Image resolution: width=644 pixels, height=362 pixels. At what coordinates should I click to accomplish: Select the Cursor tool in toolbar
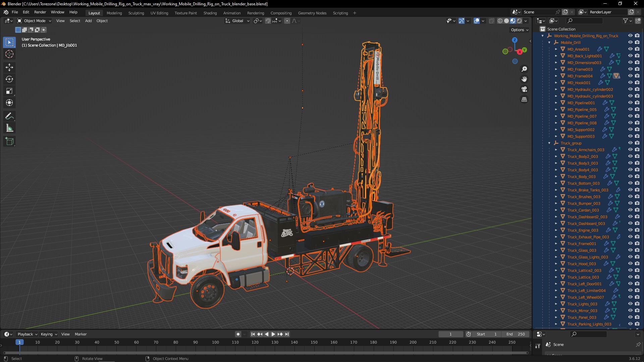coord(9,54)
